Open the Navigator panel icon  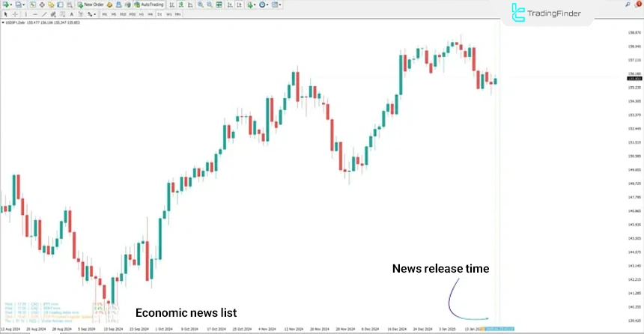coord(51,5)
